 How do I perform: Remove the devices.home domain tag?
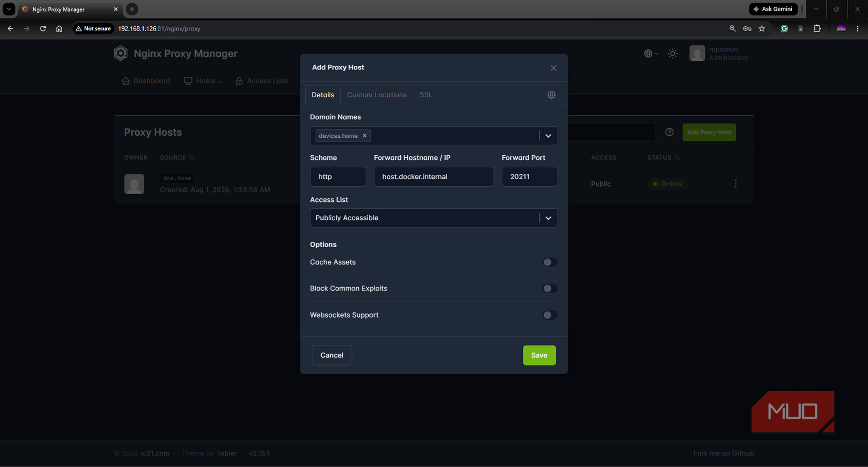(365, 136)
